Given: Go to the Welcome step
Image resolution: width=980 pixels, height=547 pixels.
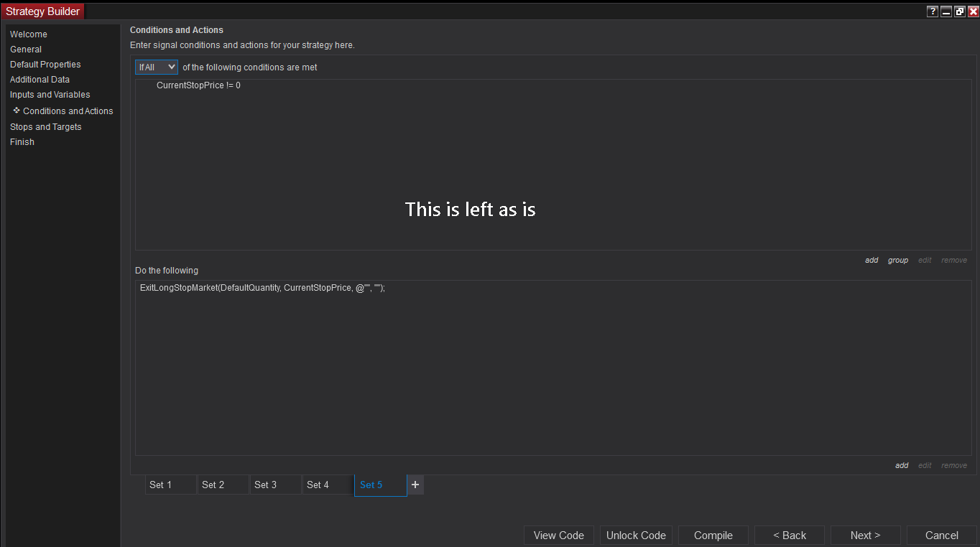Looking at the screenshot, I should (x=29, y=34).
